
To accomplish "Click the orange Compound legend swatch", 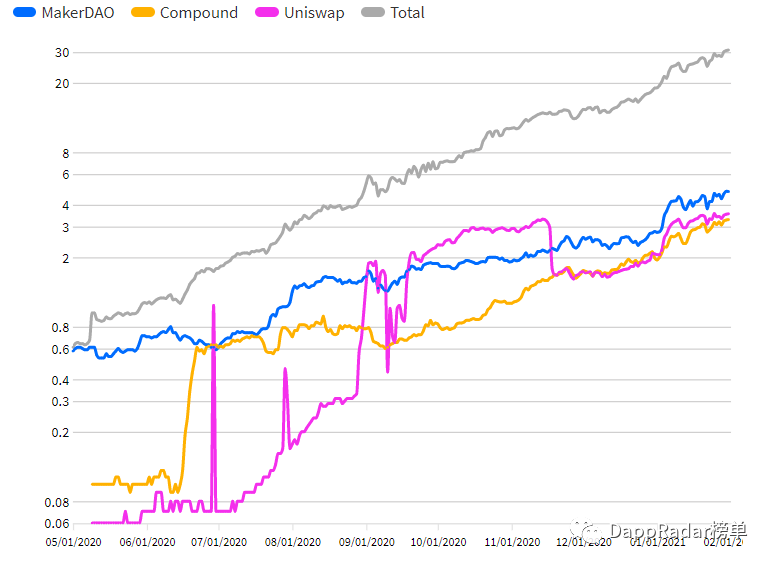I will (x=143, y=13).
